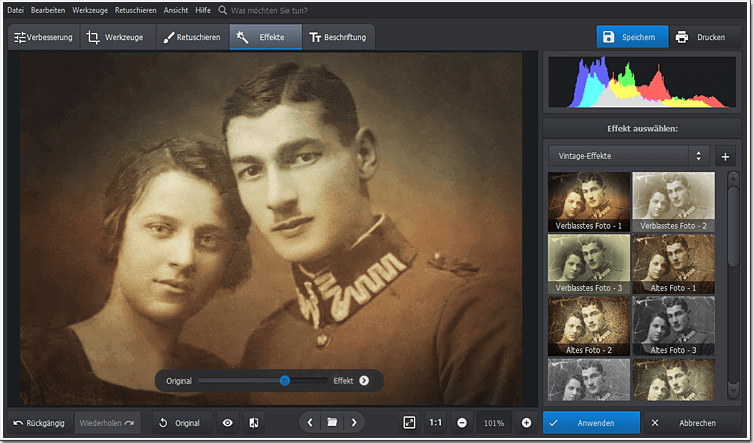Open the Retuschieren menu in menu bar
754x443 pixels.
tap(135, 10)
